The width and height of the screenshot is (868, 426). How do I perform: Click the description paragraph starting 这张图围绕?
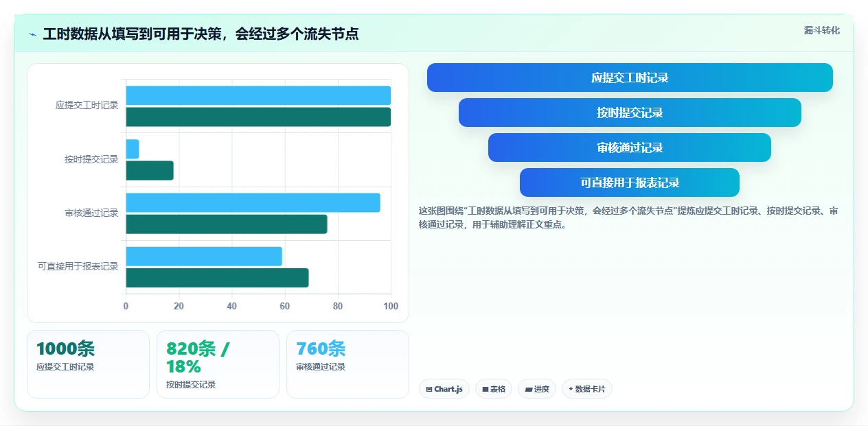pyautogui.click(x=628, y=217)
